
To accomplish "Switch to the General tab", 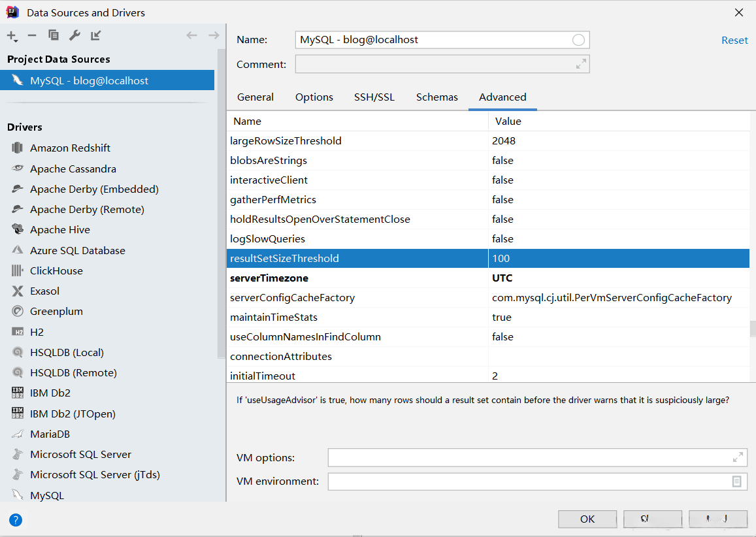I will pyautogui.click(x=255, y=97).
